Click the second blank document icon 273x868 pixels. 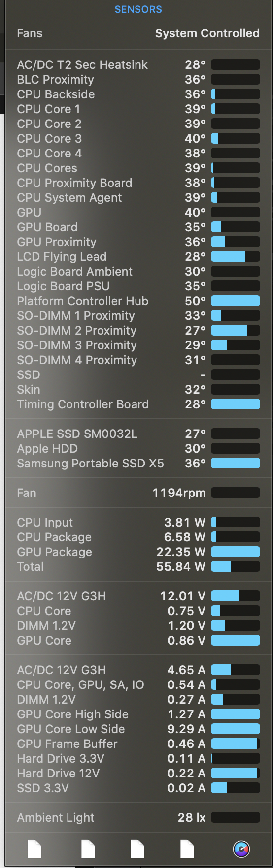tap(88, 849)
